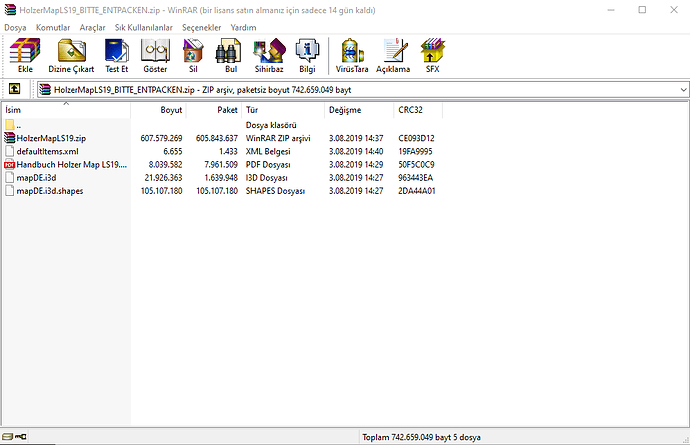The width and height of the screenshot is (690, 445).
Task: Click the Göster view icon
Action: pos(155,51)
